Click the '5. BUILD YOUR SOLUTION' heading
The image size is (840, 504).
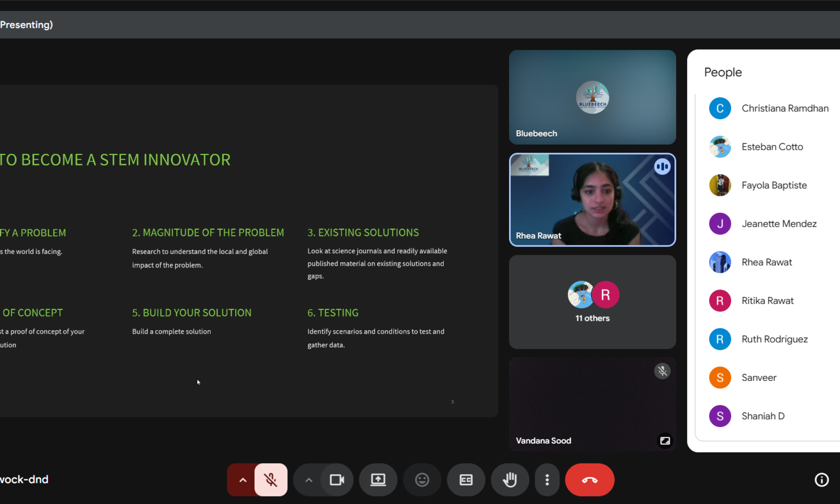click(x=192, y=313)
